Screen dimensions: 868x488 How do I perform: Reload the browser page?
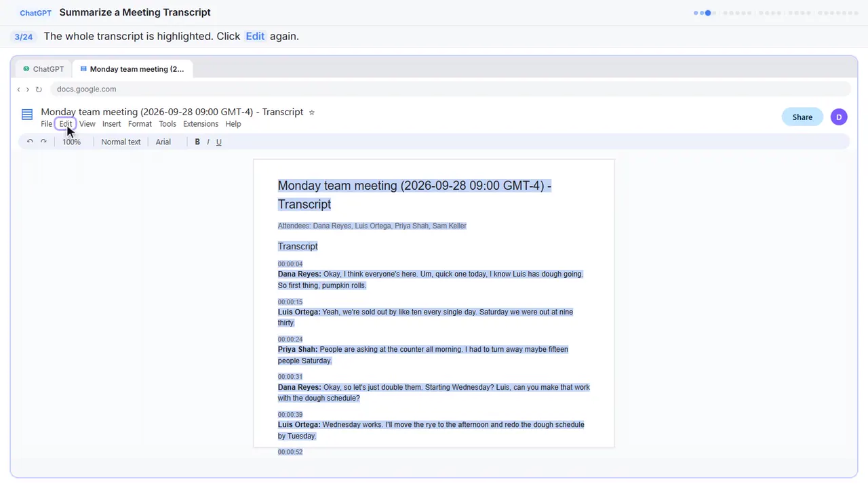[39, 89]
